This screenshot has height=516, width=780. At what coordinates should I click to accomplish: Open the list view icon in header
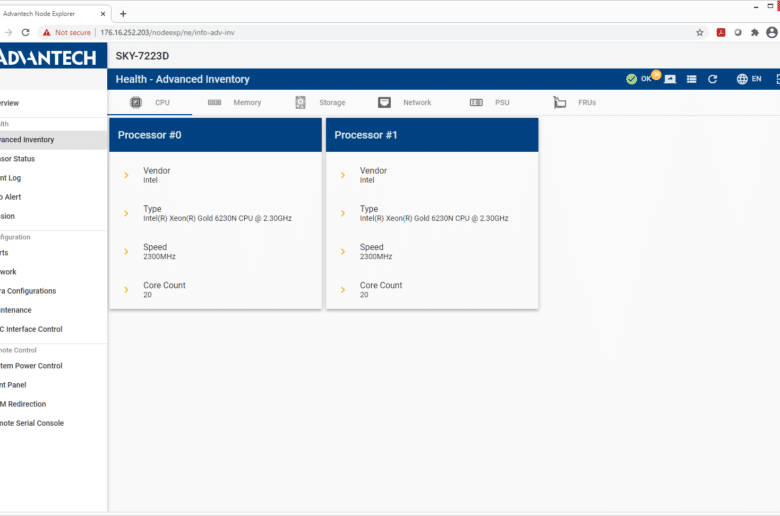pyautogui.click(x=691, y=79)
